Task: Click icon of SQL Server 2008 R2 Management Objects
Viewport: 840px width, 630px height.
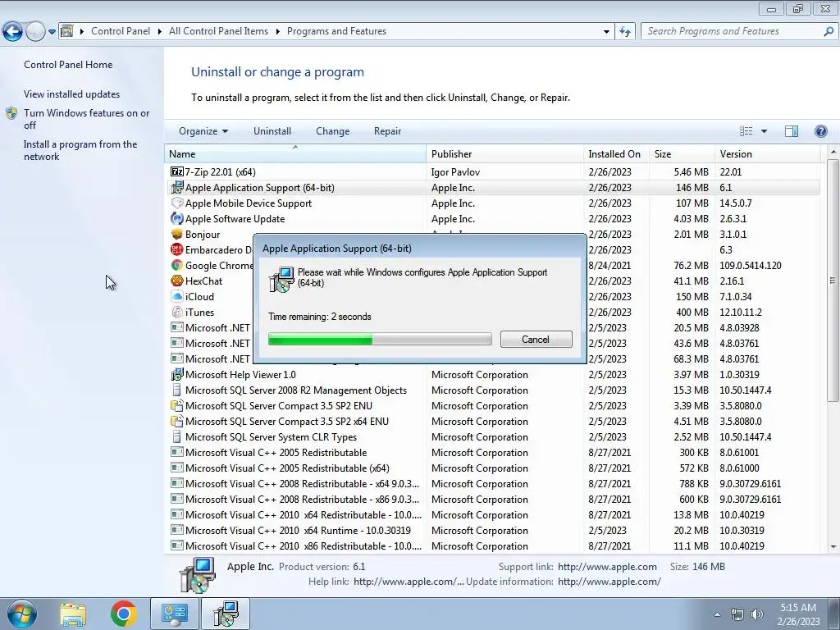Action: pyautogui.click(x=176, y=390)
